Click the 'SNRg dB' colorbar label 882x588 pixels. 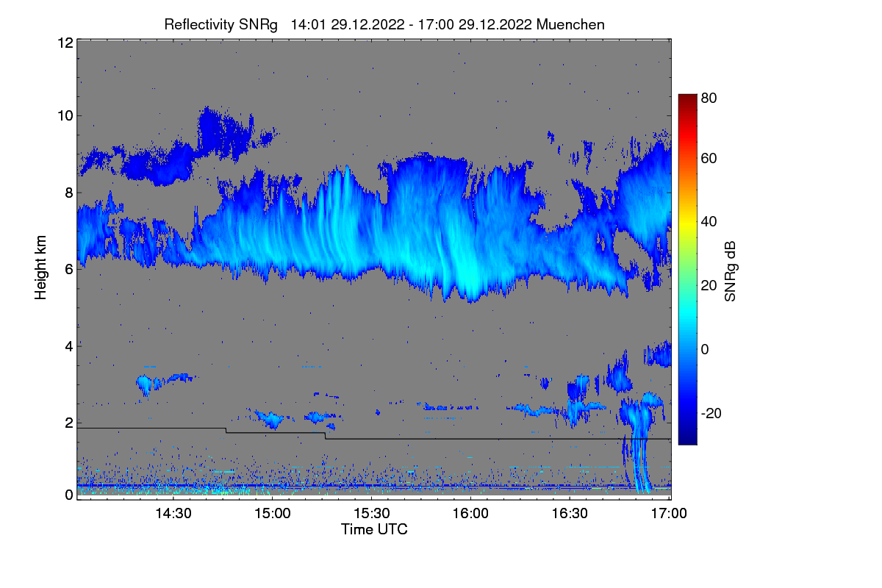tap(730, 271)
